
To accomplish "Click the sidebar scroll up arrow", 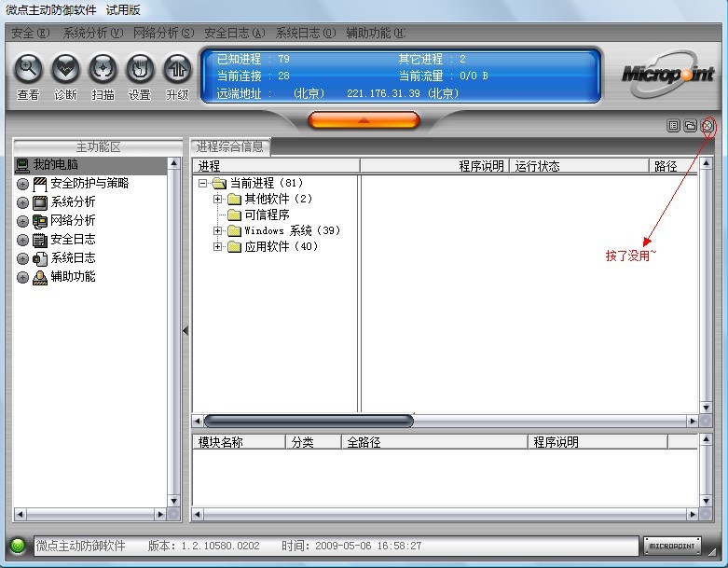I will [x=173, y=163].
